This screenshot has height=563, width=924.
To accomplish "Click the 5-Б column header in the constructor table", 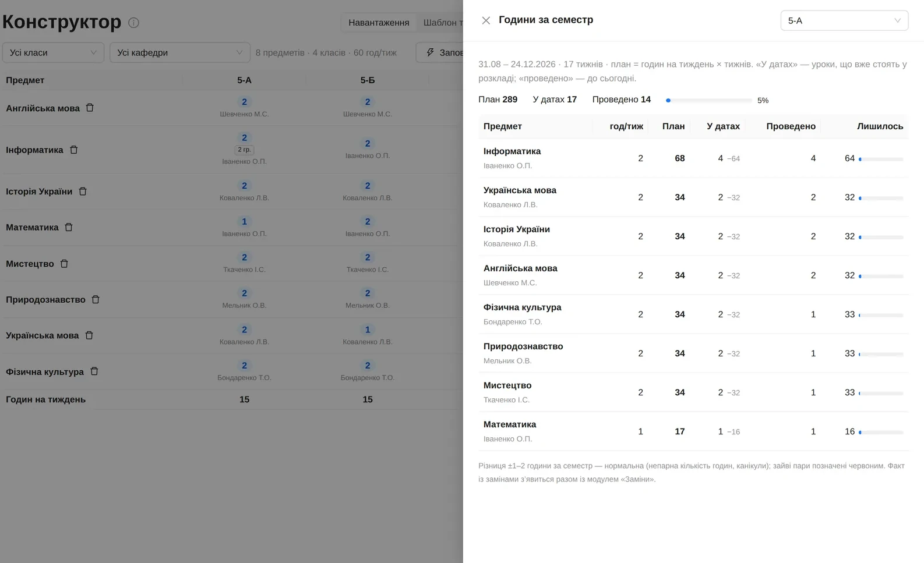I will 368,80.
